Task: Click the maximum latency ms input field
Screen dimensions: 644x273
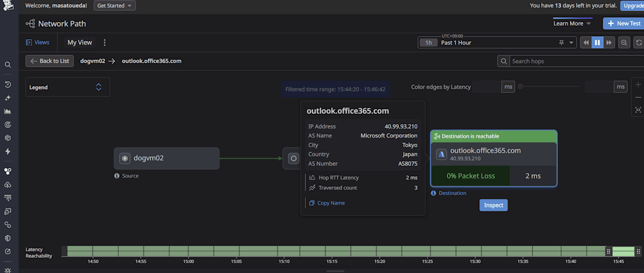Action: pos(599,87)
